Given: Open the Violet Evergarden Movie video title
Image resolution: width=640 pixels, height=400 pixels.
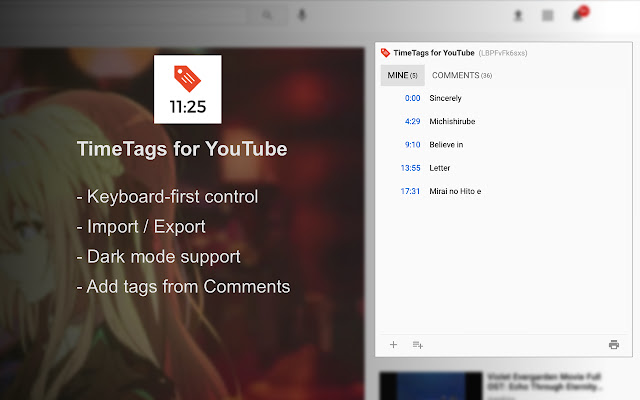Looking at the screenshot, I should click(544, 381).
